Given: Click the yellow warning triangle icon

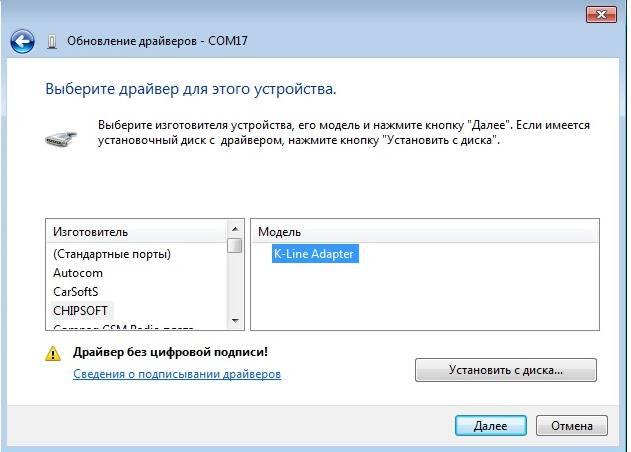Looking at the screenshot, I should [x=53, y=353].
